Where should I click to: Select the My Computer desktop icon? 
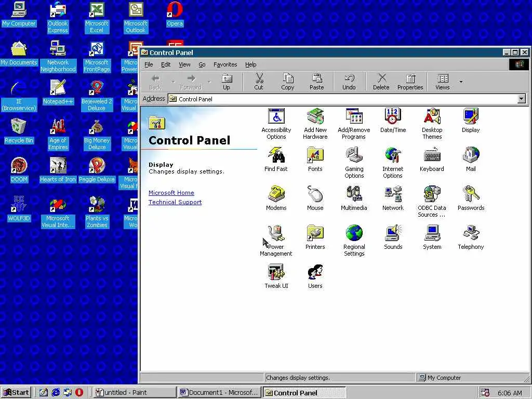19,14
